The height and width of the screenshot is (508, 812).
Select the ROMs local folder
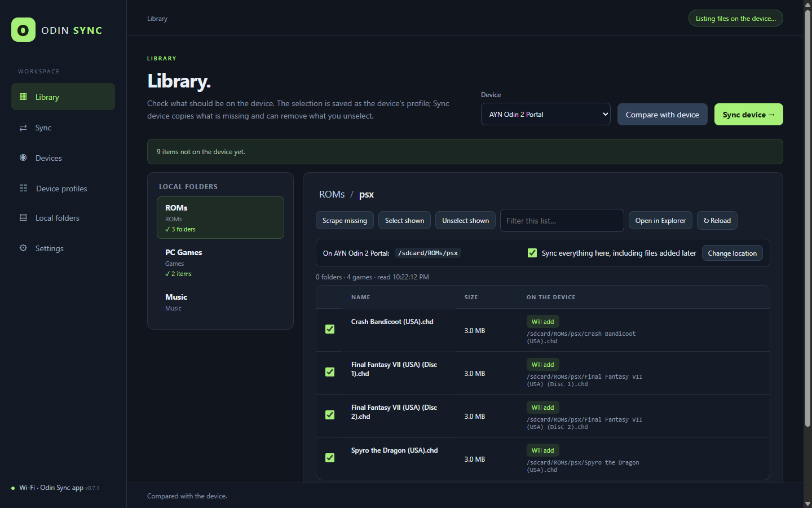pyautogui.click(x=220, y=217)
